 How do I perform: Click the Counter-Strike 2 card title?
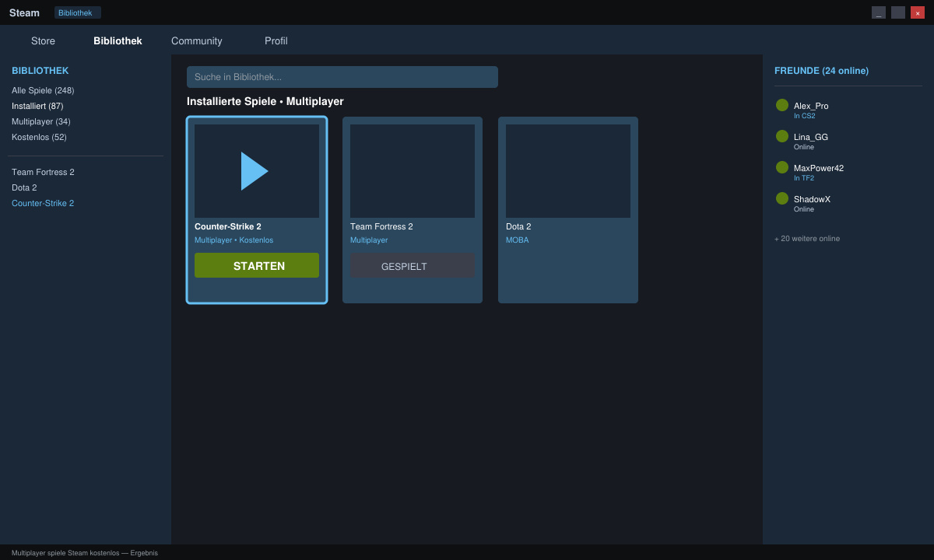coord(228,226)
